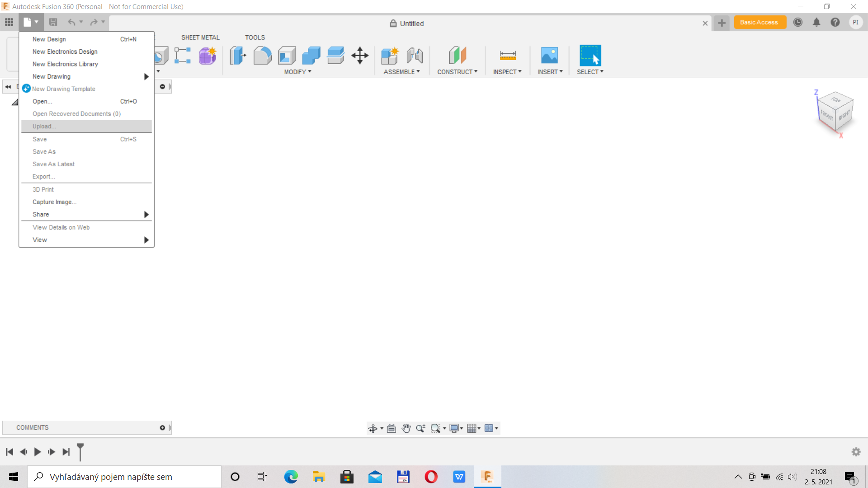Screen dimensions: 868x488
Task: Collapse the browser panel toggle dot
Action: (x=162, y=86)
